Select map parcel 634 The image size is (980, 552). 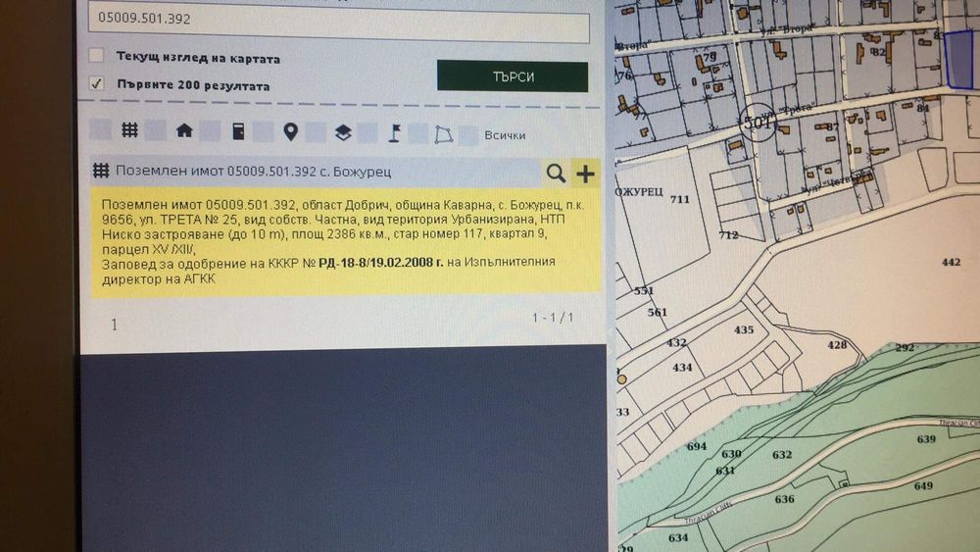[x=678, y=537]
